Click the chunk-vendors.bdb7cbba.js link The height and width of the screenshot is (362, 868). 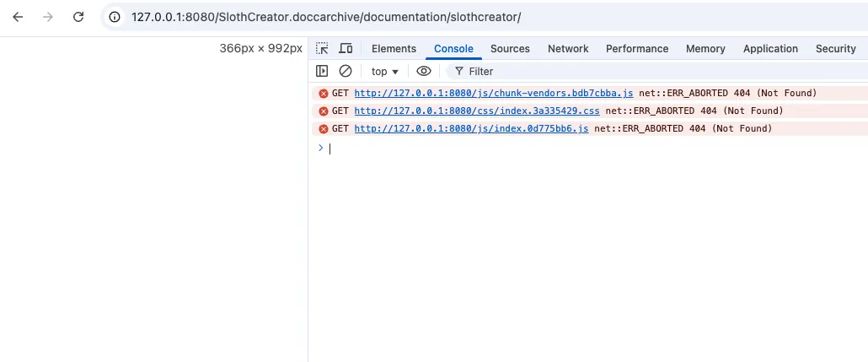coord(493,93)
